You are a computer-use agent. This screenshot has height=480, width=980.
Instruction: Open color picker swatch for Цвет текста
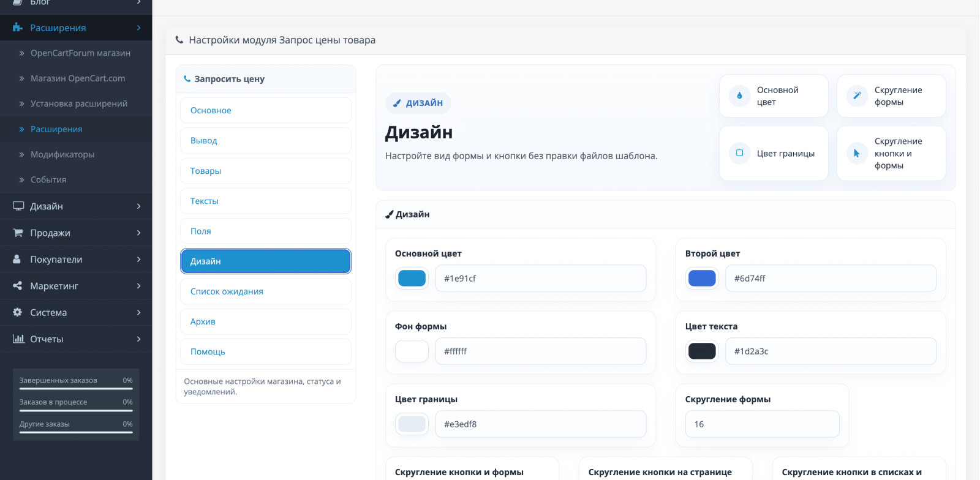pyautogui.click(x=702, y=351)
